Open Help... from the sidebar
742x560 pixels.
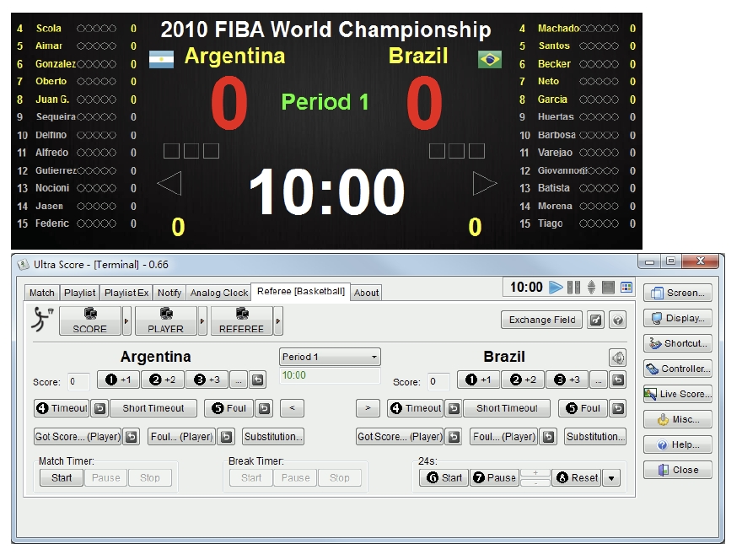click(x=678, y=444)
